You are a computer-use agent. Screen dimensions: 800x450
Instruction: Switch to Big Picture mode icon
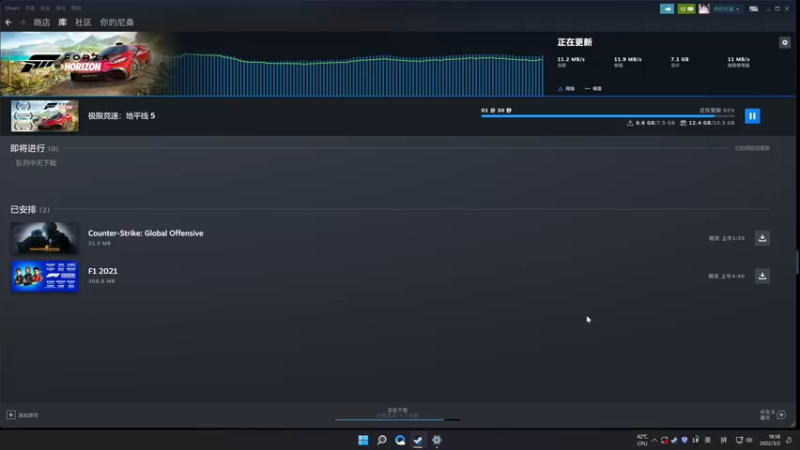tap(754, 9)
